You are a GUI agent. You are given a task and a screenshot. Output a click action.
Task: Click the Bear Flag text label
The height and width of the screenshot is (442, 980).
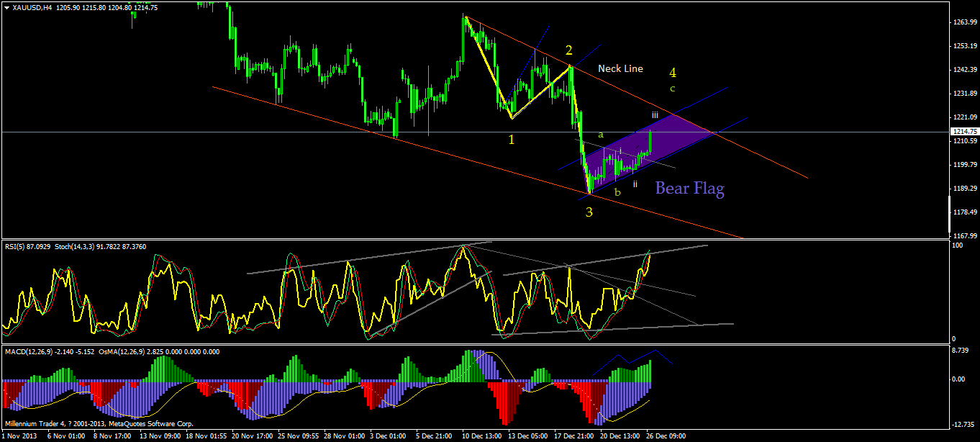pos(689,189)
